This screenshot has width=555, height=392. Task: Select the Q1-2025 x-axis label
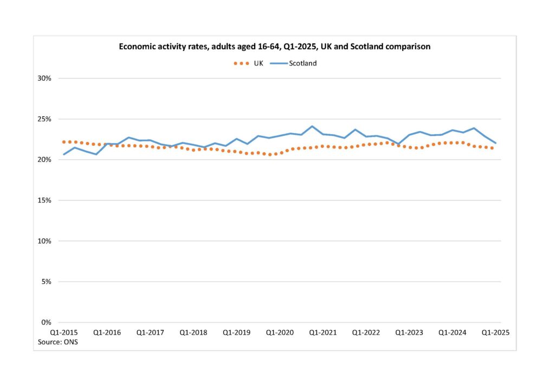click(496, 332)
